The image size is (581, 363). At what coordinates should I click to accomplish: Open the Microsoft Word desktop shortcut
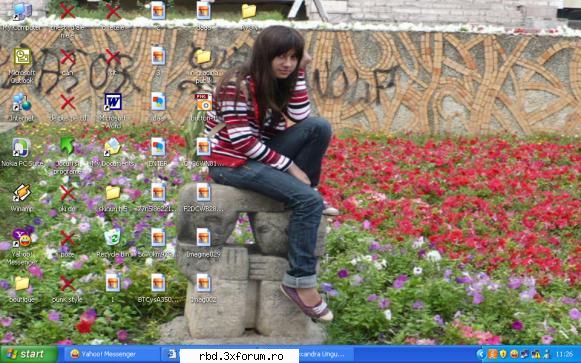point(112,102)
